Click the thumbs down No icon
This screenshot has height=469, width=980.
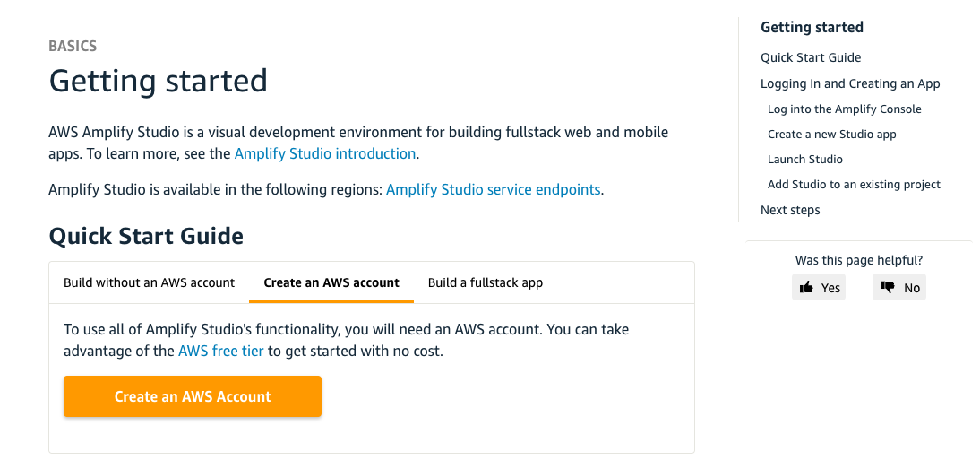pos(888,287)
